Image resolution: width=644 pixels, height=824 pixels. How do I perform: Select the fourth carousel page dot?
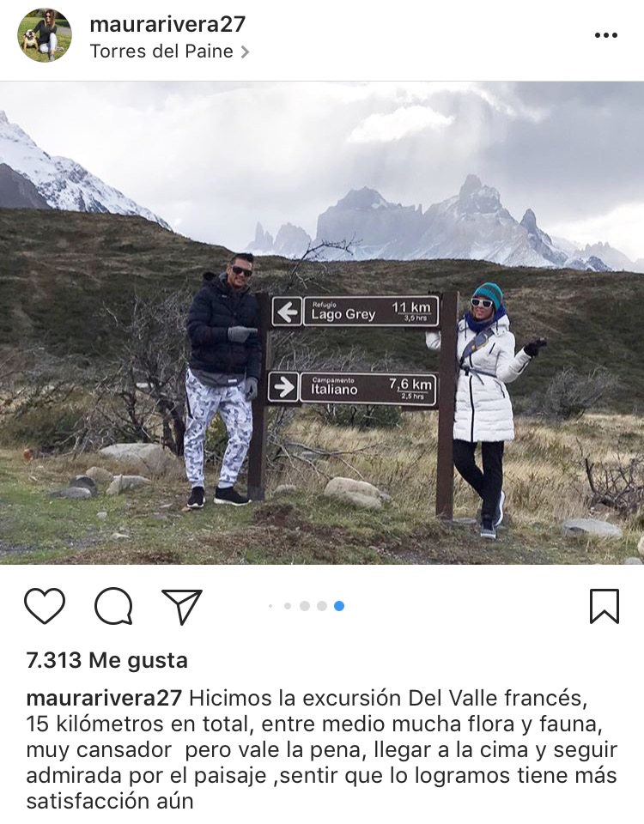pyautogui.click(x=322, y=606)
